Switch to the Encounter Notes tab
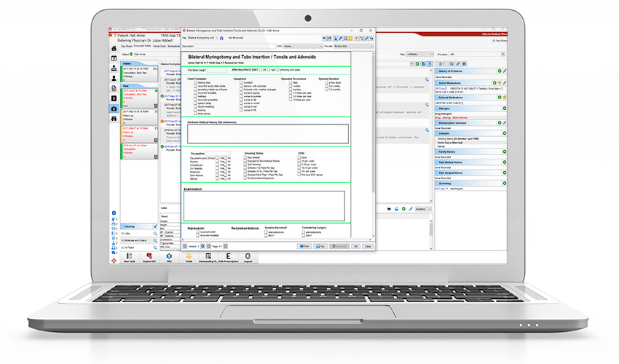 pyautogui.click(x=142, y=46)
